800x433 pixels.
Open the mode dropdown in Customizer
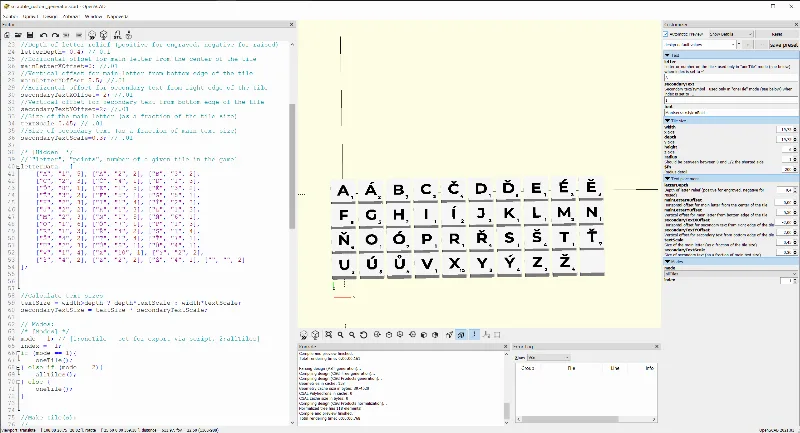point(731,274)
